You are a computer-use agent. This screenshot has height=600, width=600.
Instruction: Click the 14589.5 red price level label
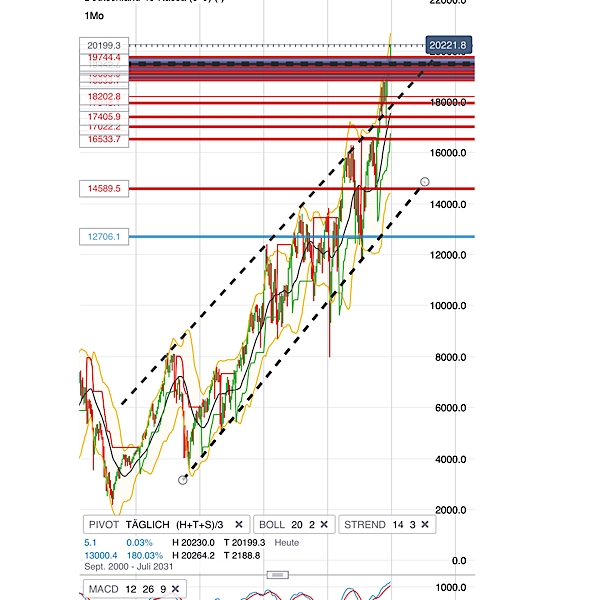pos(104,189)
